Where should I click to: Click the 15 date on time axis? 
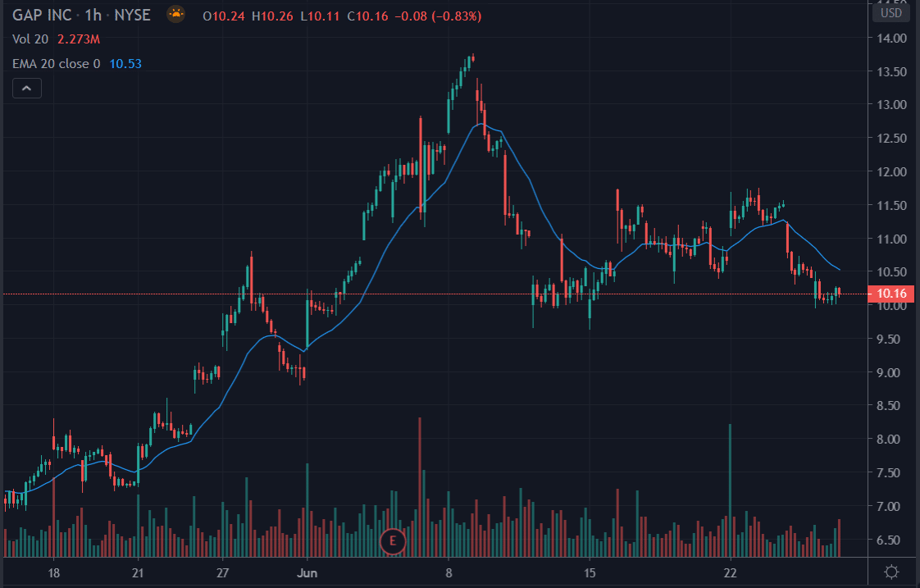[x=590, y=572]
